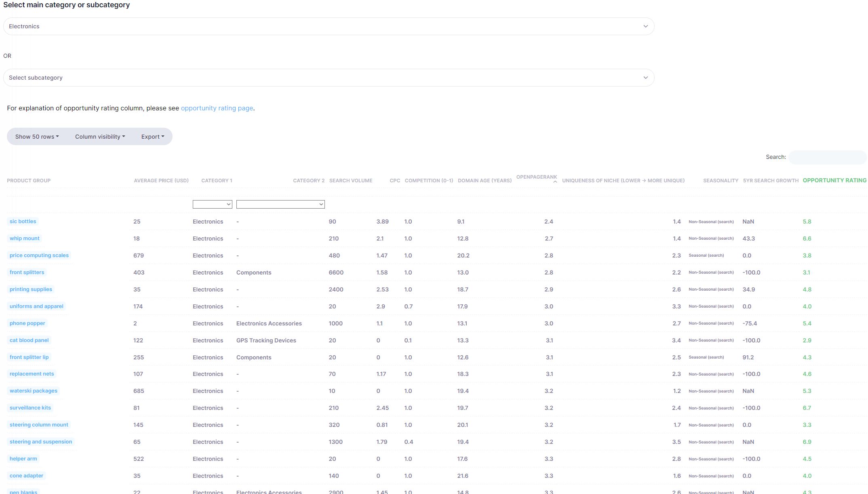Click the opportunity rating page link

click(x=217, y=108)
